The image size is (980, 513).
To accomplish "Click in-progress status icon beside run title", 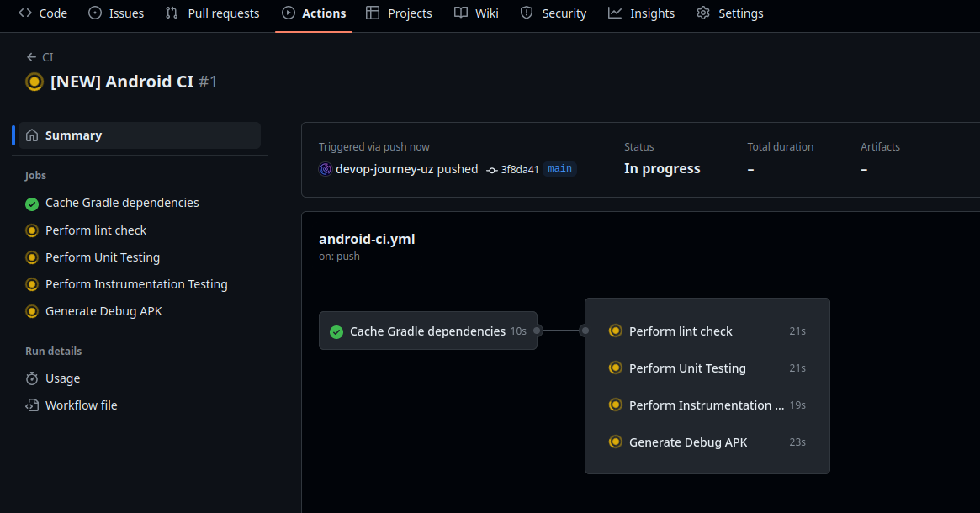I will [34, 82].
